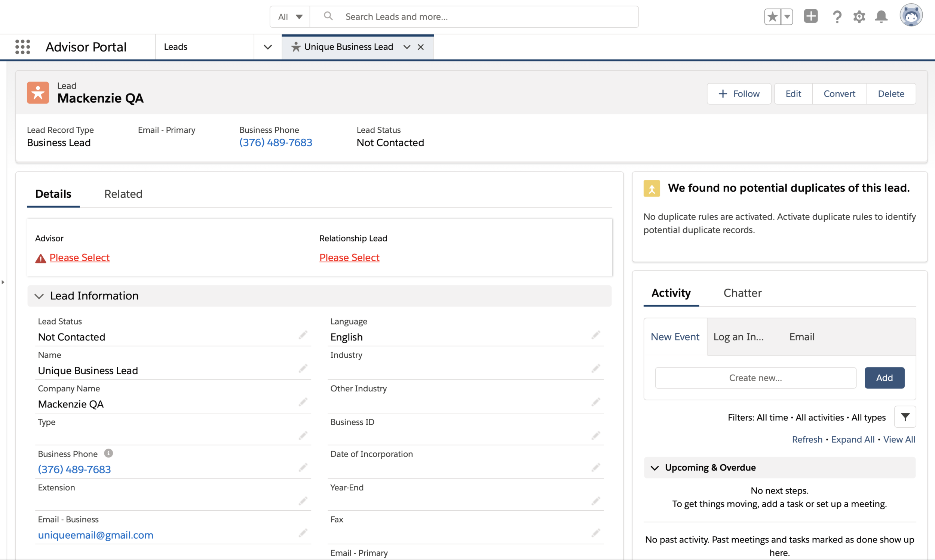View notifications bell icon
This screenshot has height=560, width=935.
tap(882, 16)
